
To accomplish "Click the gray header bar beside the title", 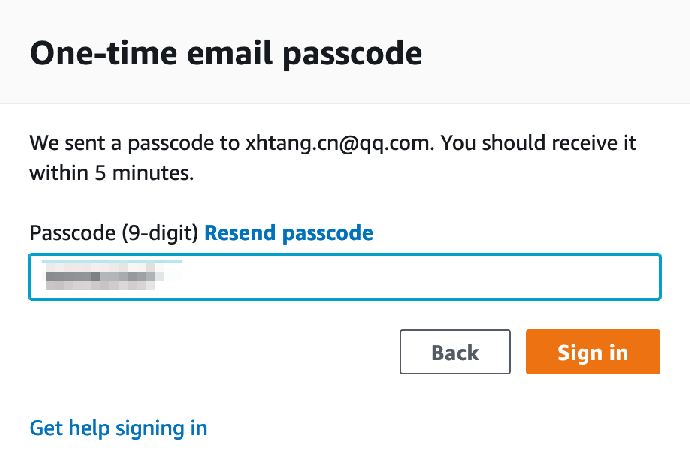I will [560, 52].
